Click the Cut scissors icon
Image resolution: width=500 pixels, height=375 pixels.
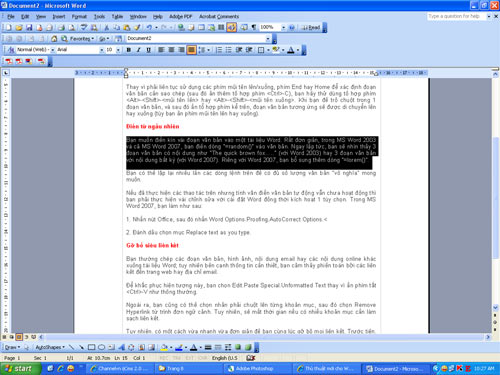coord(107,27)
